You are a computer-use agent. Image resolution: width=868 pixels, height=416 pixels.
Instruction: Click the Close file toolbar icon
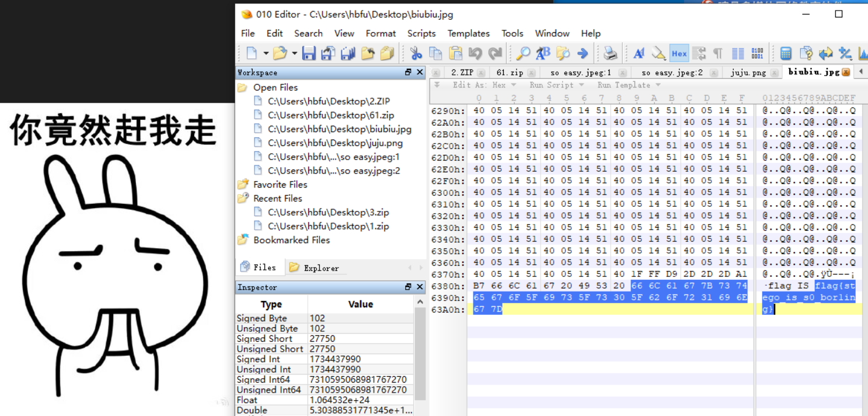pos(368,54)
